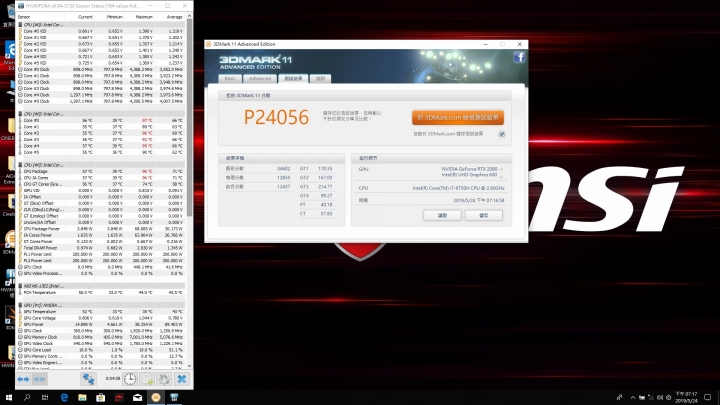The width and height of the screenshot is (720, 405).
Task: Click the GPU Core Load row in HWiNFO
Action: tap(101, 350)
